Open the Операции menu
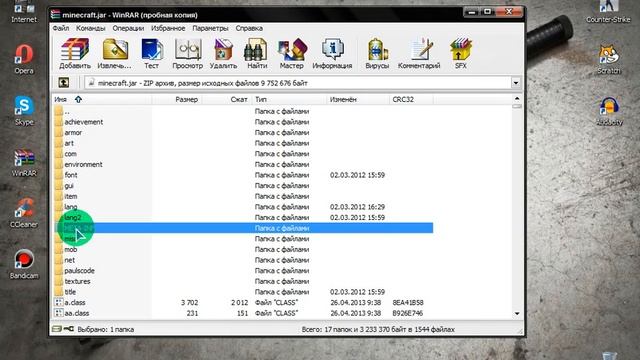The height and width of the screenshot is (360, 640). click(x=128, y=28)
